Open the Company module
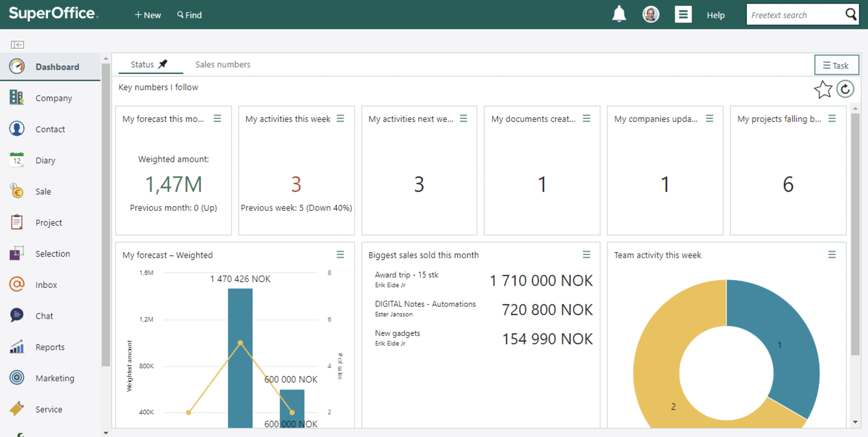 53,98
